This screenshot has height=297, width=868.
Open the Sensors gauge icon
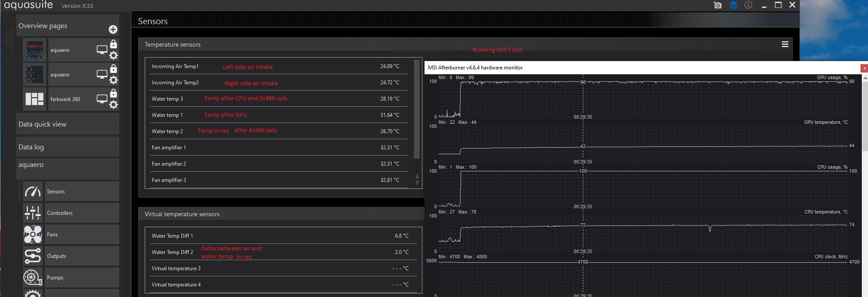point(33,192)
